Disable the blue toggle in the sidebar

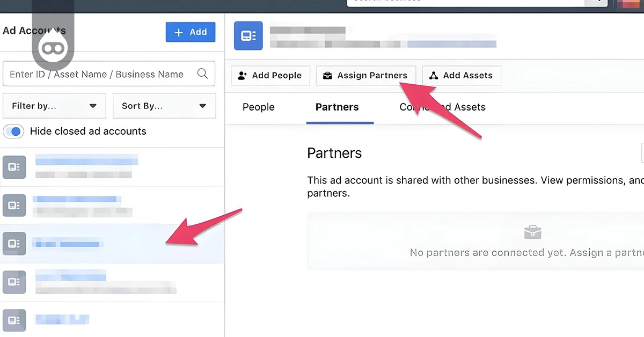point(13,131)
